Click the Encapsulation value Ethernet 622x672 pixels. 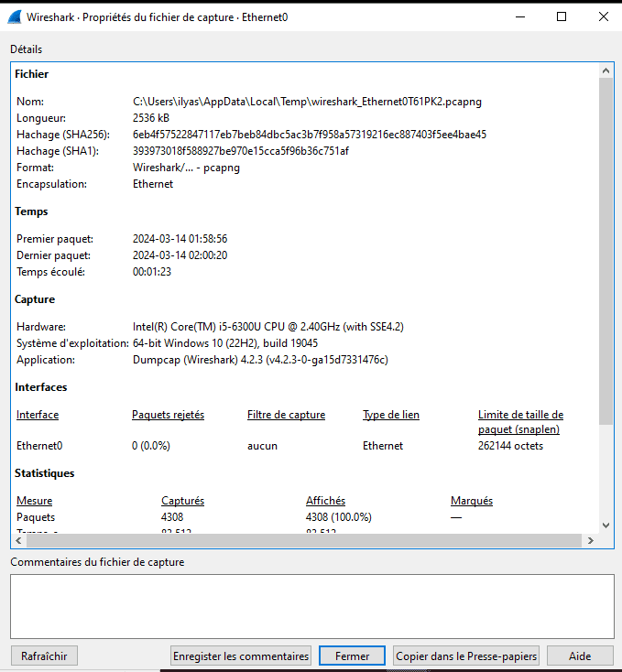153,184
